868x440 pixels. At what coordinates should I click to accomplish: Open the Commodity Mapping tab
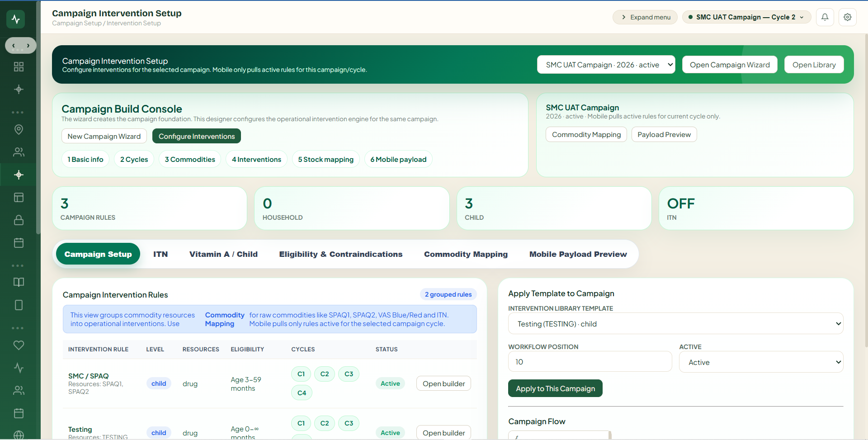tap(466, 254)
